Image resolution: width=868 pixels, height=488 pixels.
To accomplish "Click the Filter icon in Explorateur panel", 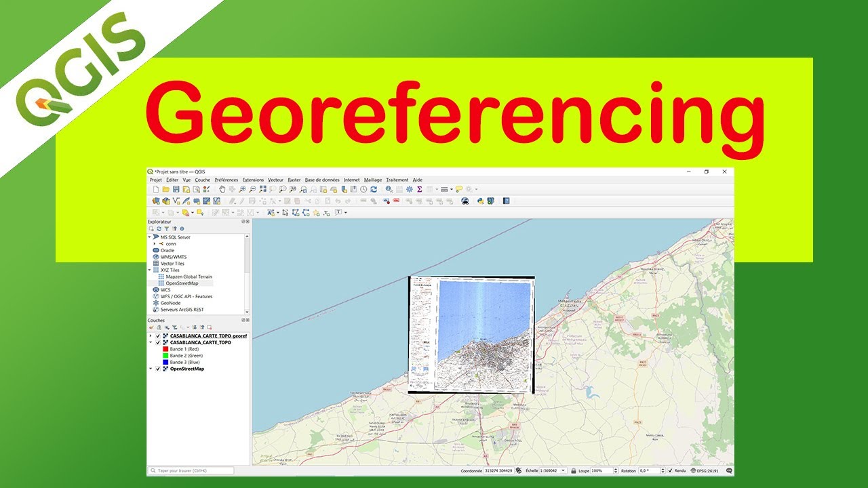I will [166, 229].
